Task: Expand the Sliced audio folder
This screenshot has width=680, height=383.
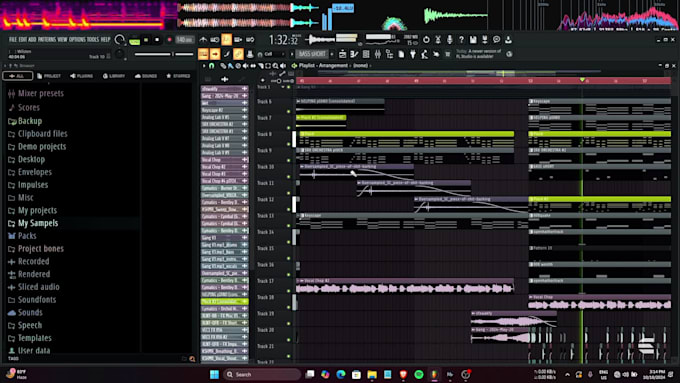Action: (34, 287)
